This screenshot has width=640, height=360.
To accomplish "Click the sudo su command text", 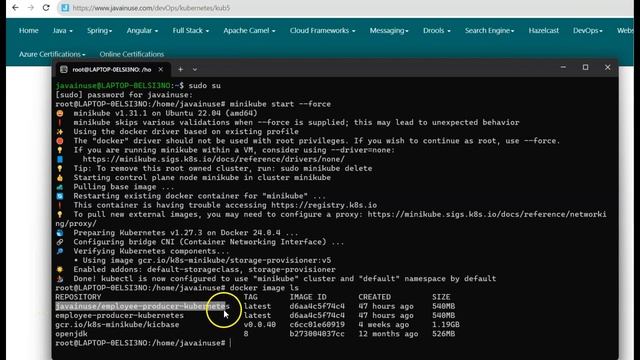I will pos(204,86).
